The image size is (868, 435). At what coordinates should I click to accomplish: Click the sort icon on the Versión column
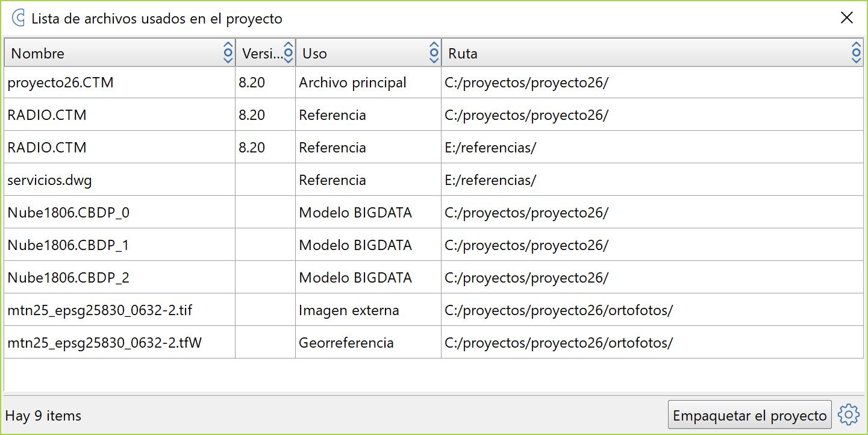click(289, 52)
